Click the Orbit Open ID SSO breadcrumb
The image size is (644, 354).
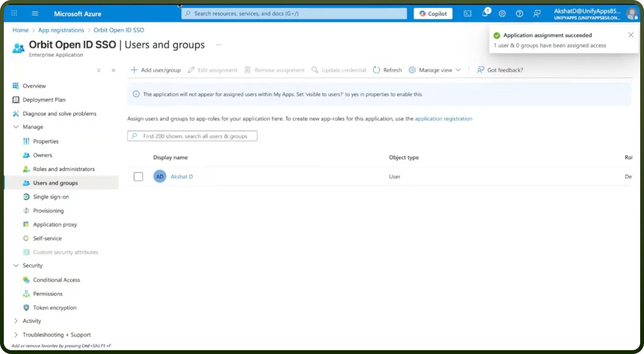click(119, 30)
